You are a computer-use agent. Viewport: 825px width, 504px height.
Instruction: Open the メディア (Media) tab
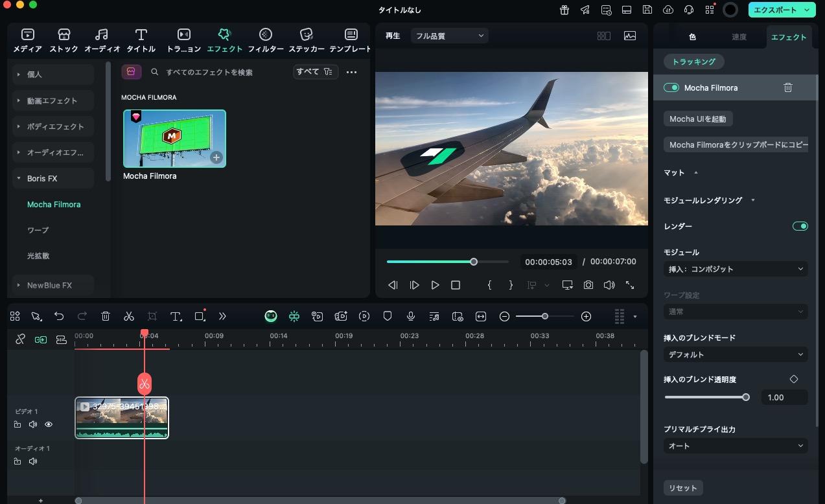coord(28,40)
